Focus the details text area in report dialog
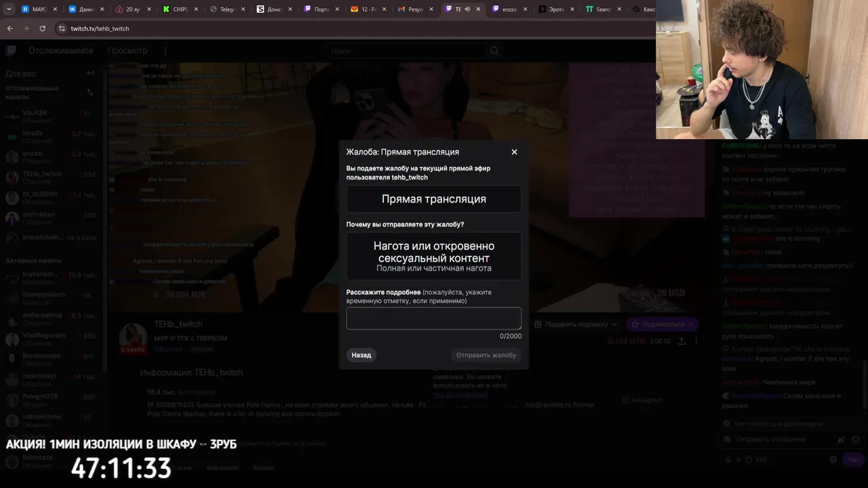Image resolution: width=868 pixels, height=488 pixels. [x=434, y=319]
